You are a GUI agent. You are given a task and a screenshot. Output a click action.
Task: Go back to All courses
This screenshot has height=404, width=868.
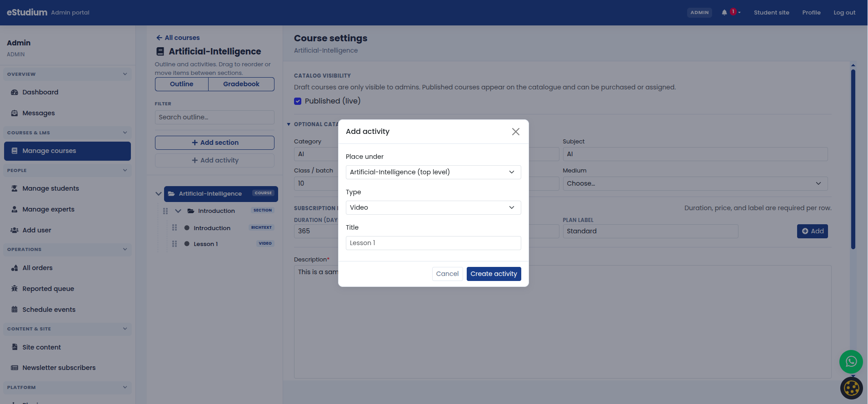(178, 38)
